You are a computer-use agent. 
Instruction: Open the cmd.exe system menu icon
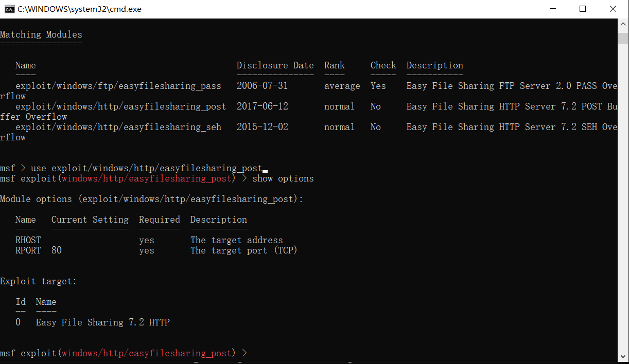tap(9, 9)
